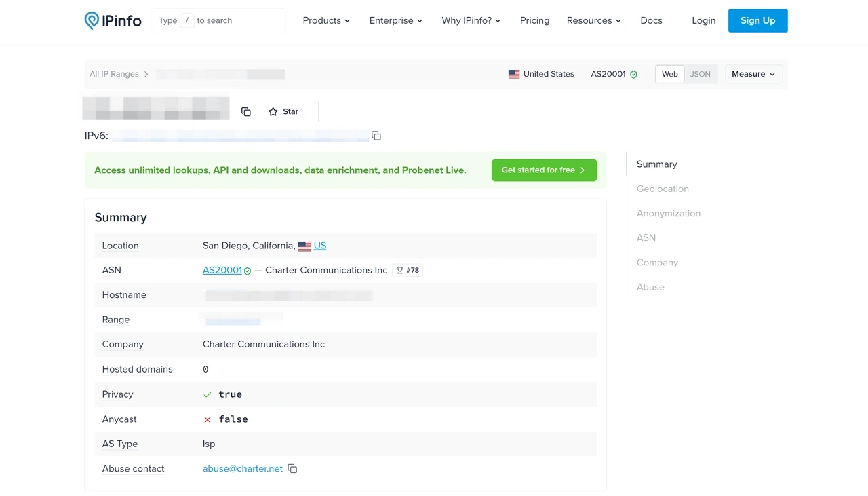Jump to Anonymization section in sidebar
Screen dimensions: 868x496
pyautogui.click(x=669, y=213)
